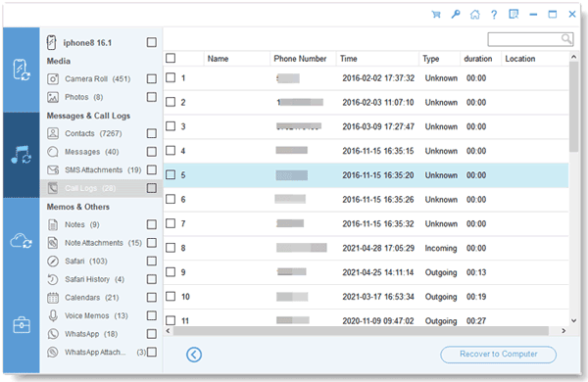Click the key register icon
Screen dimensions: 588x382
456,15
